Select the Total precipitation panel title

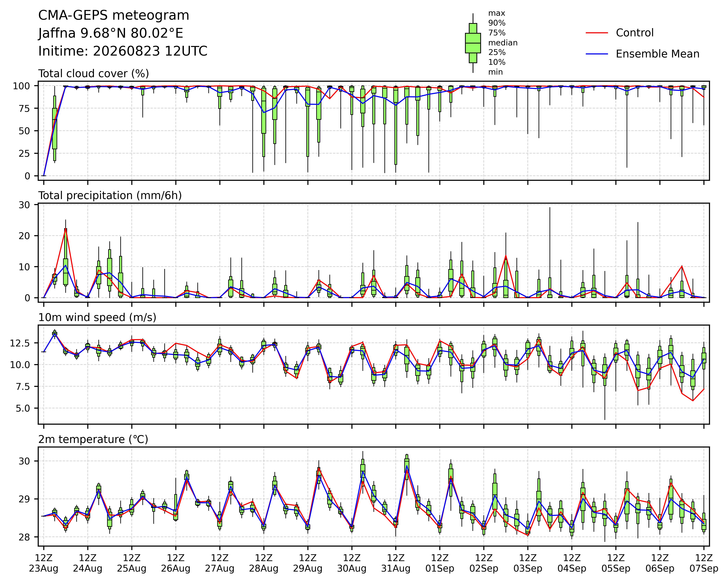(110, 196)
